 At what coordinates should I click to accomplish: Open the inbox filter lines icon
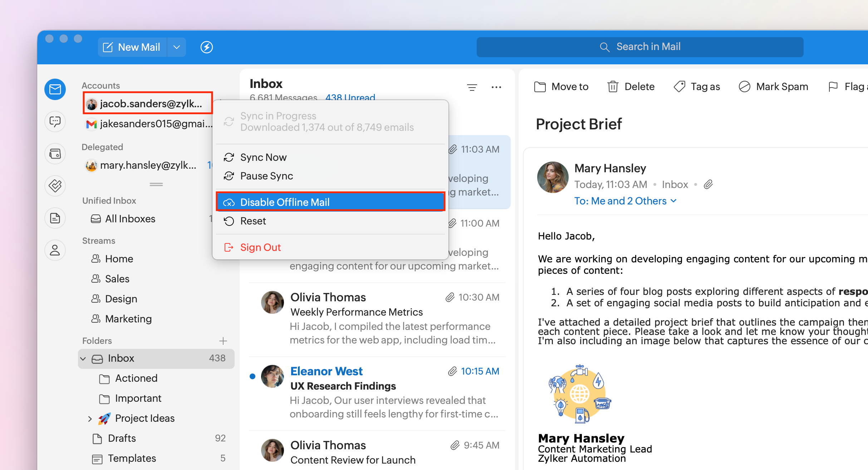pyautogui.click(x=472, y=87)
